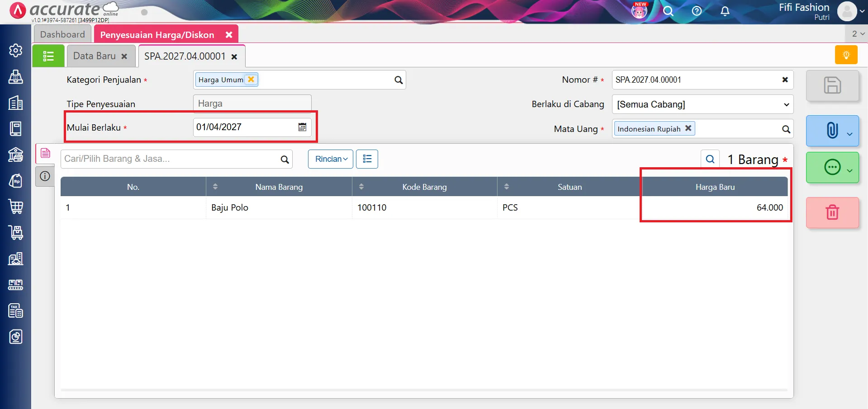Search icon in Mata Uang field
Screen dimensions: 868x409
click(786, 129)
